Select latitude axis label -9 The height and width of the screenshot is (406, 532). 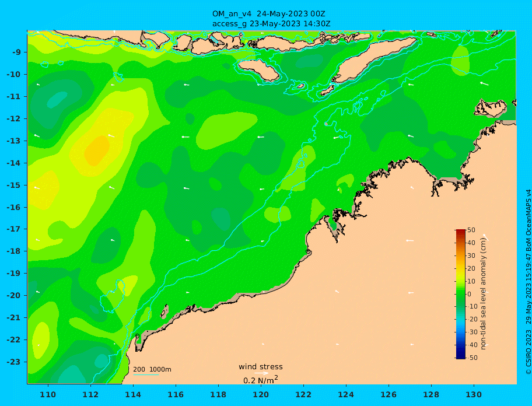point(17,52)
